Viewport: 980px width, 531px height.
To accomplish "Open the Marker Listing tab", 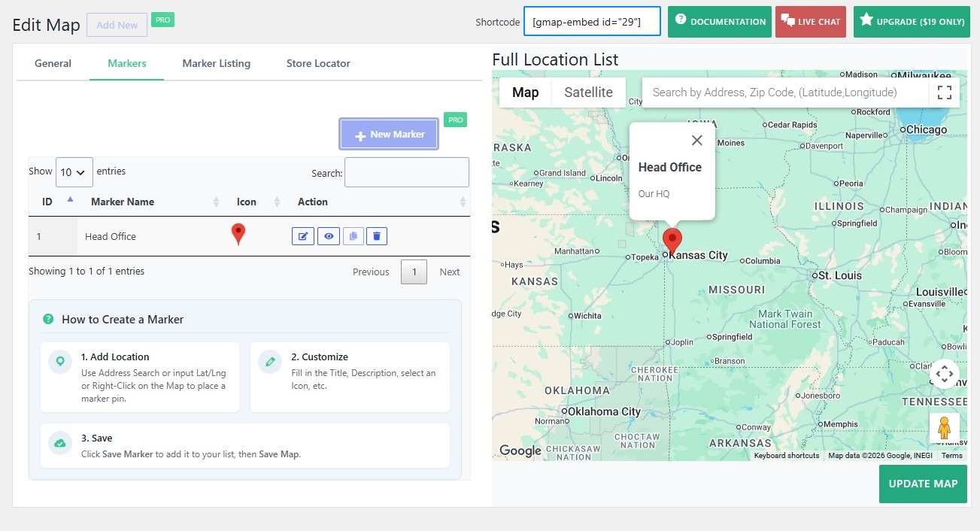I will click(216, 63).
